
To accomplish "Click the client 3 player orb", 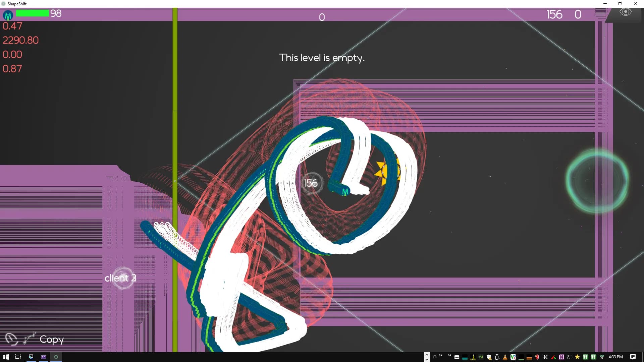I will 122,278.
